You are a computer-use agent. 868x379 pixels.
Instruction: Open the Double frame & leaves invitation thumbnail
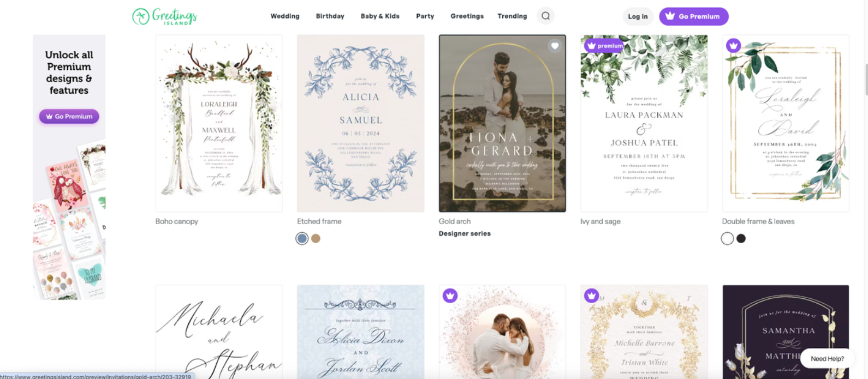(x=786, y=123)
